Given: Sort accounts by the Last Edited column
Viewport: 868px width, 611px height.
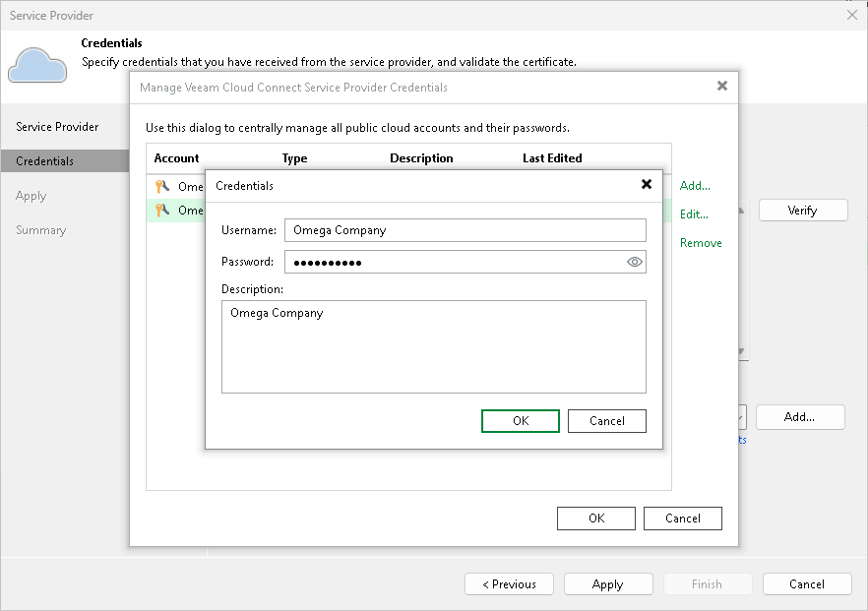Looking at the screenshot, I should coord(552,157).
